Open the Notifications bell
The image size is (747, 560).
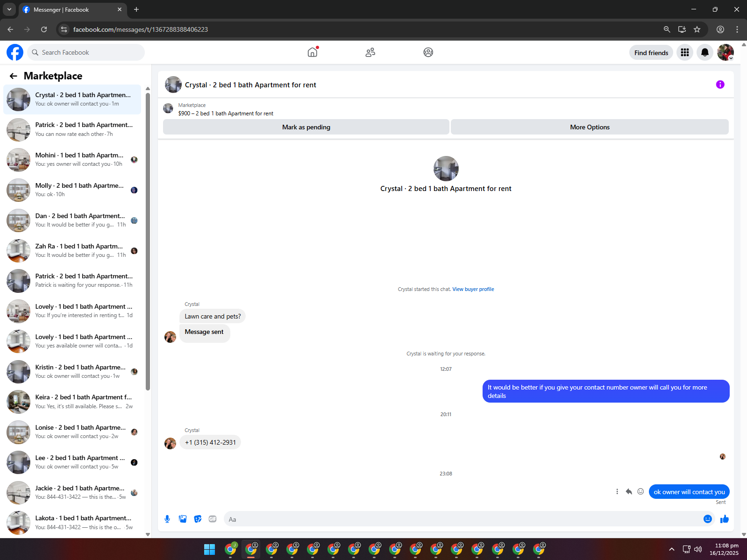click(705, 53)
